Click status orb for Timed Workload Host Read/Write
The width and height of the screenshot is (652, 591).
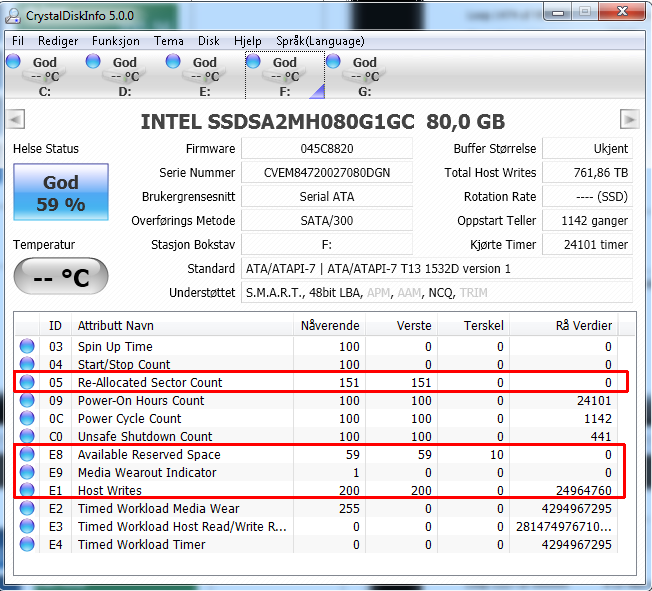coord(27,526)
